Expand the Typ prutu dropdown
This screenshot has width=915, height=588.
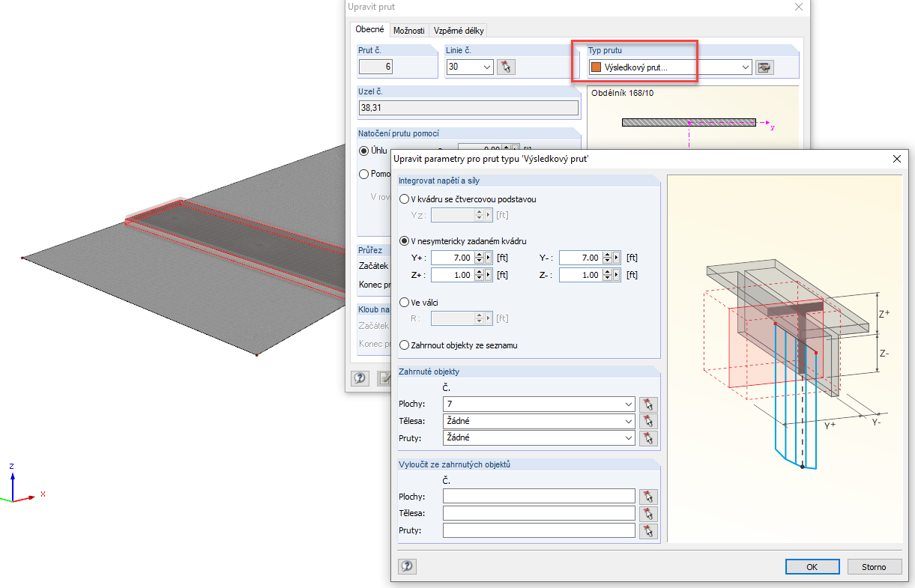(746, 67)
